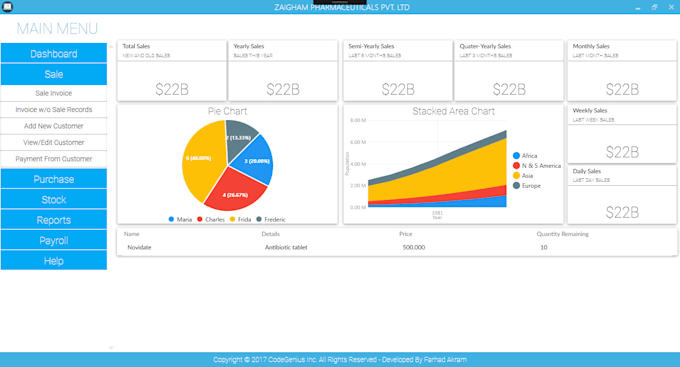This screenshot has width=680, height=367.
Task: Open View/Edit Customer
Action: (54, 143)
